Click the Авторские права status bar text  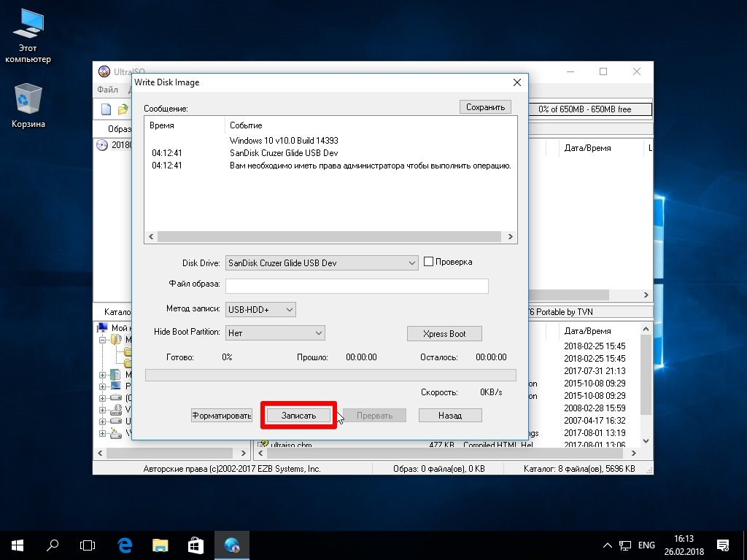(232, 469)
